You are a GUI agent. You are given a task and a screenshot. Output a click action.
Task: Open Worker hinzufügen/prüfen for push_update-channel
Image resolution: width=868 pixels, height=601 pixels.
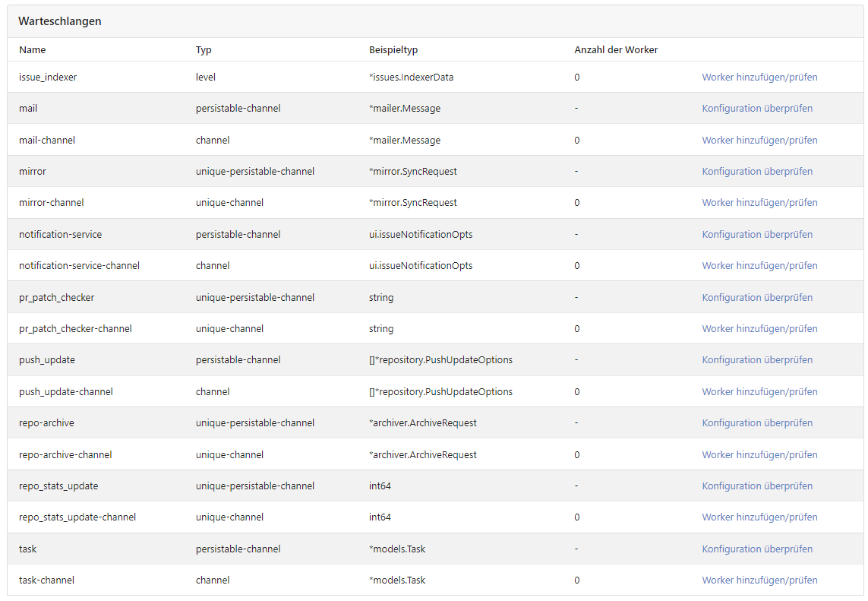tap(759, 391)
